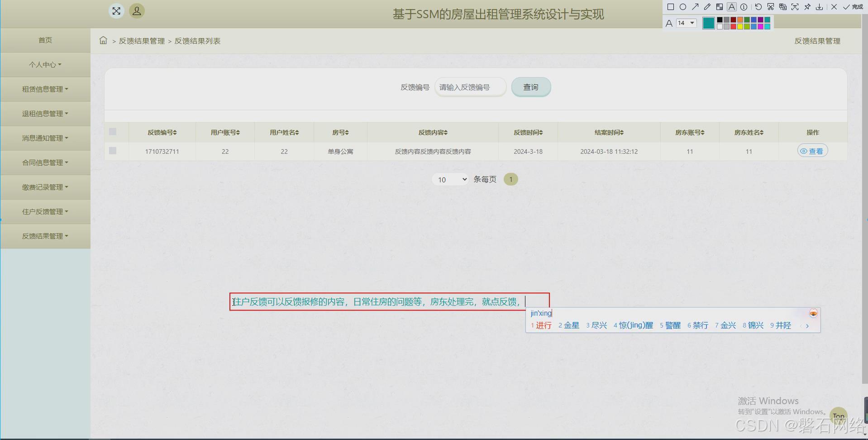Click the large current color swatch
Viewport: 868px width, 440px height.
pos(709,23)
